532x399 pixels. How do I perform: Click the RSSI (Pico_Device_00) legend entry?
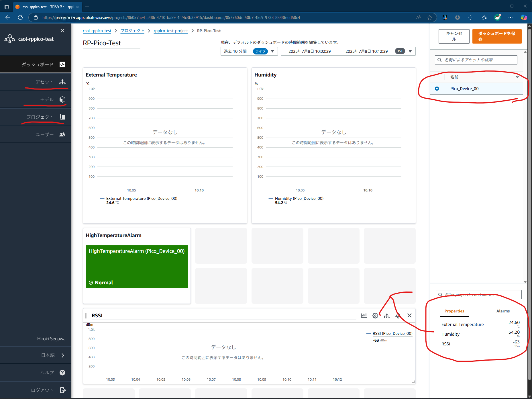coord(392,333)
